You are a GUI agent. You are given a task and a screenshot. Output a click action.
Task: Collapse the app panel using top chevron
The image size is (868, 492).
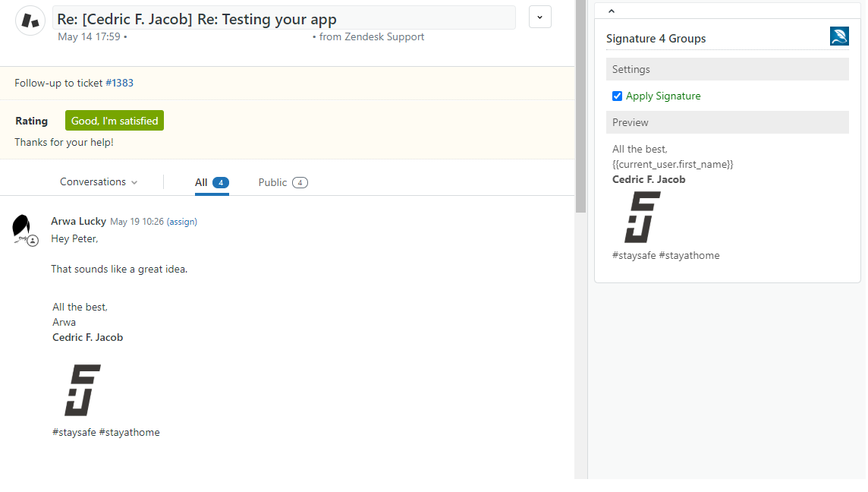tap(612, 11)
